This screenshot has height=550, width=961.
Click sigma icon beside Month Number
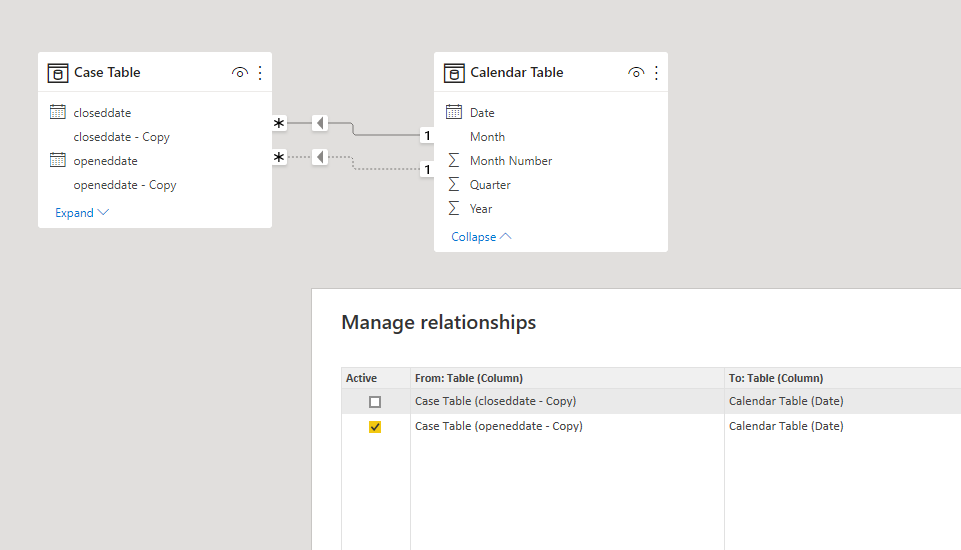(454, 161)
